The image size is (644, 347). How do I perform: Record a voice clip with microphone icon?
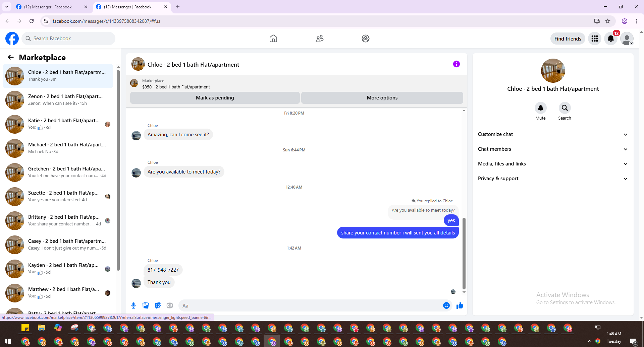(x=133, y=305)
